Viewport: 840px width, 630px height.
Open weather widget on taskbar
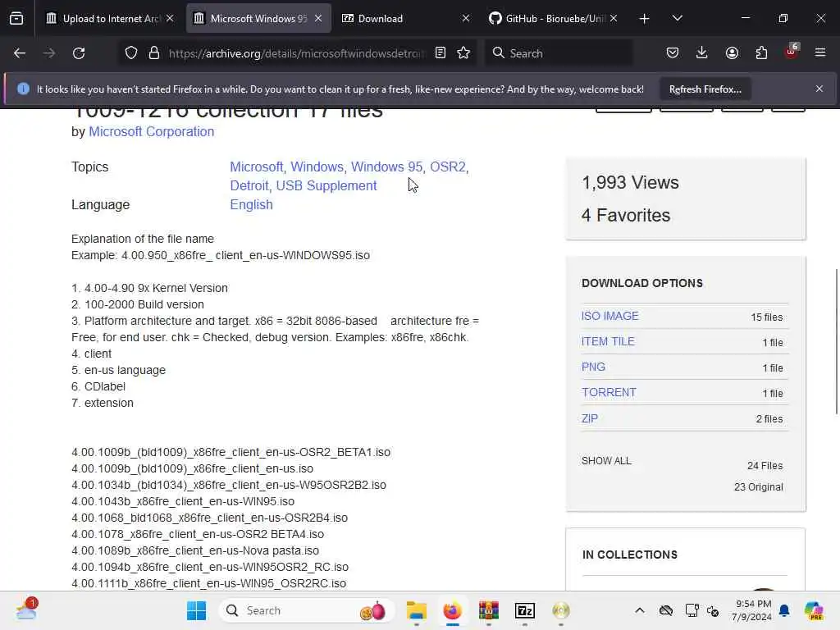27,609
